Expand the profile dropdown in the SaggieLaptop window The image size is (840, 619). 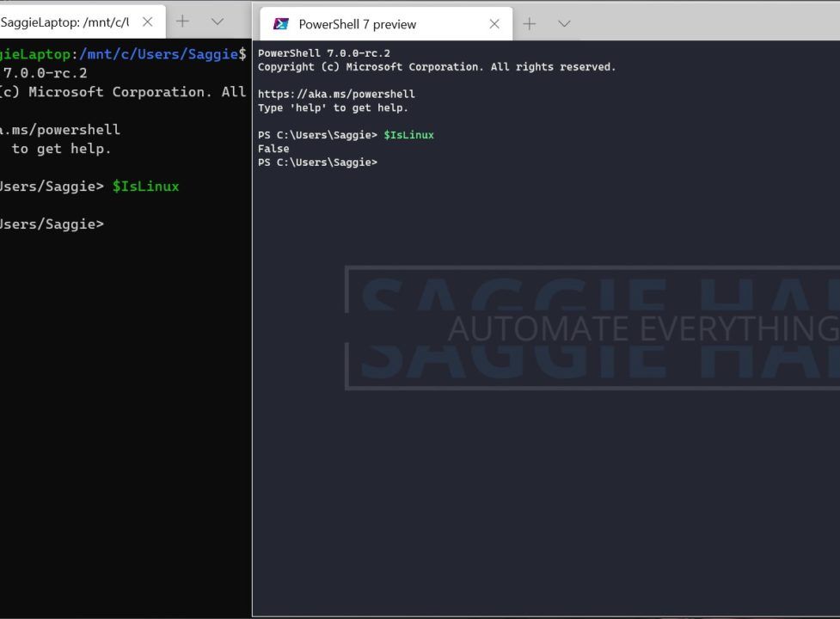pos(218,21)
